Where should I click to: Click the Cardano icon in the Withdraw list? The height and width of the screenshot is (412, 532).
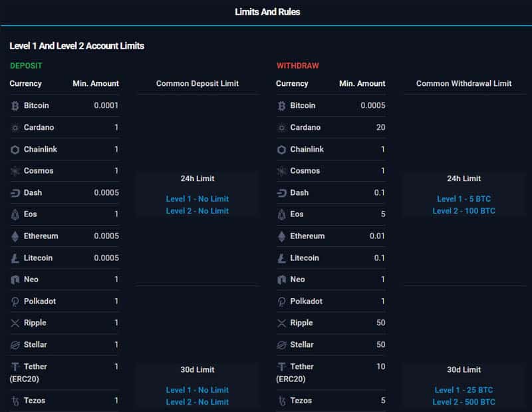pos(281,128)
